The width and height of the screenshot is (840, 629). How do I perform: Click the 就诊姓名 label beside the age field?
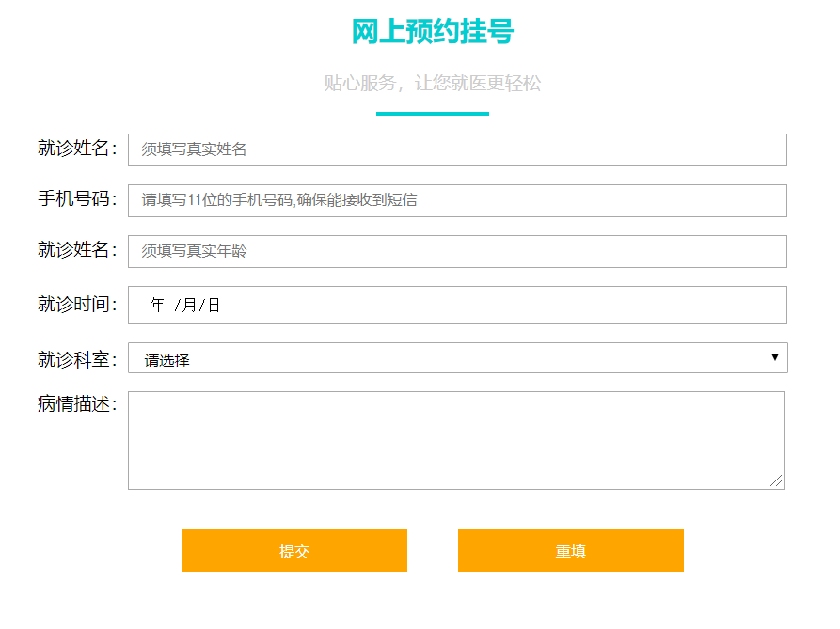[x=76, y=250]
